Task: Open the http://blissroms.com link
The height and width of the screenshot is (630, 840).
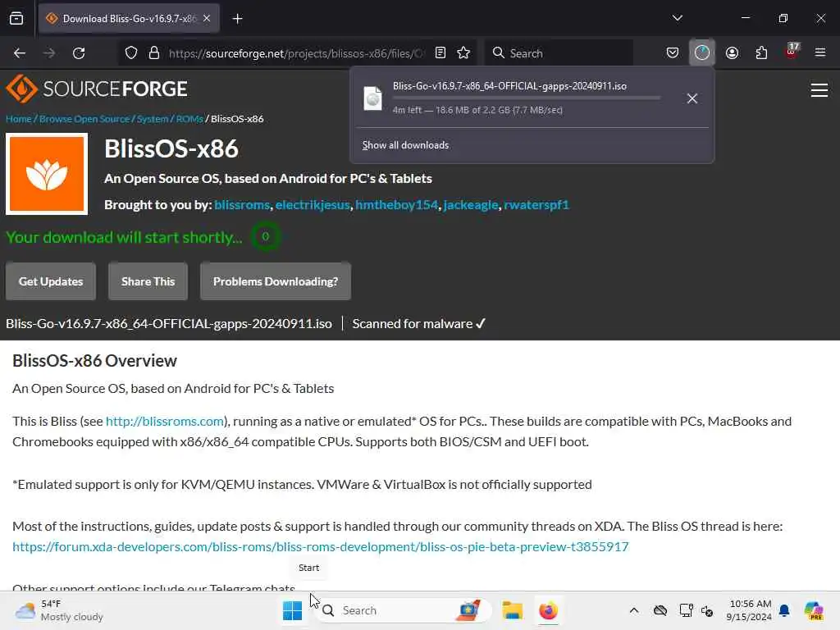Action: [x=164, y=421]
